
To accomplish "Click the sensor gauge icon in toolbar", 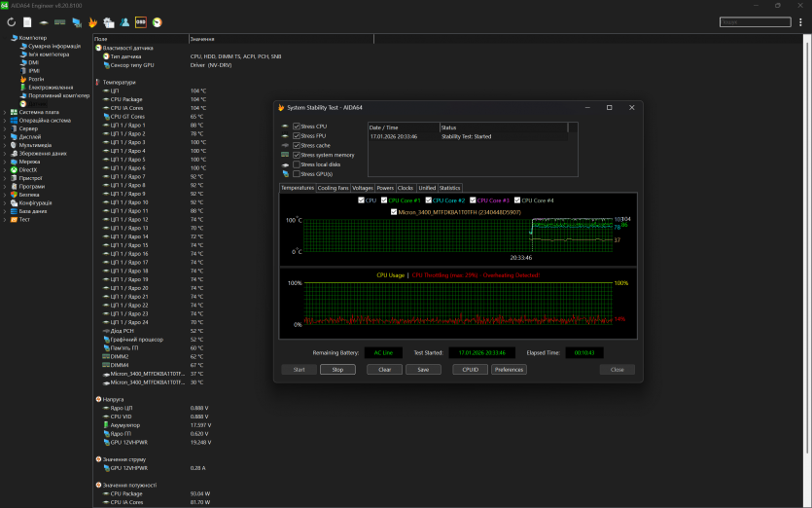I will [x=158, y=21].
